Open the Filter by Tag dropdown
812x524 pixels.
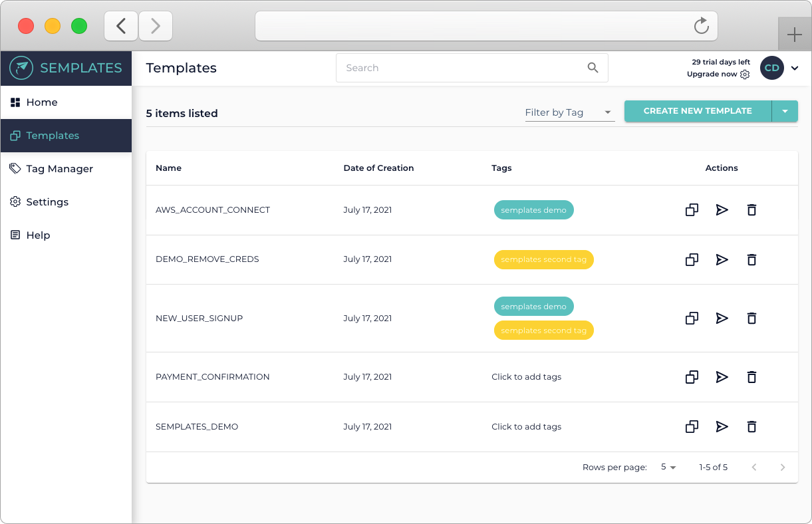tap(570, 112)
